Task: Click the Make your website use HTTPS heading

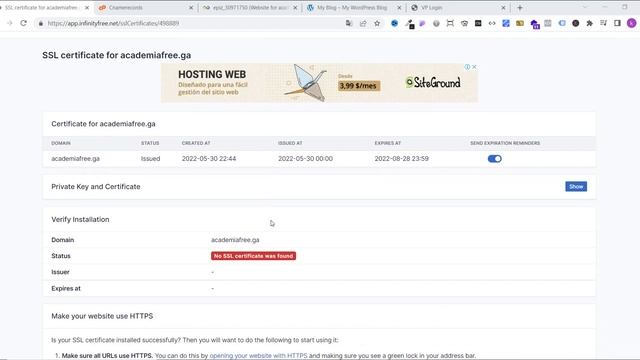Action: (102, 316)
